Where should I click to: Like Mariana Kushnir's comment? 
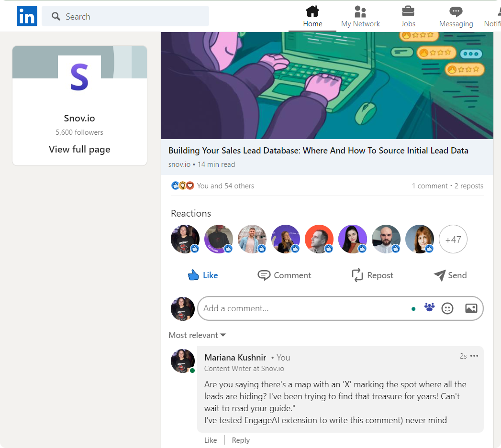(211, 440)
